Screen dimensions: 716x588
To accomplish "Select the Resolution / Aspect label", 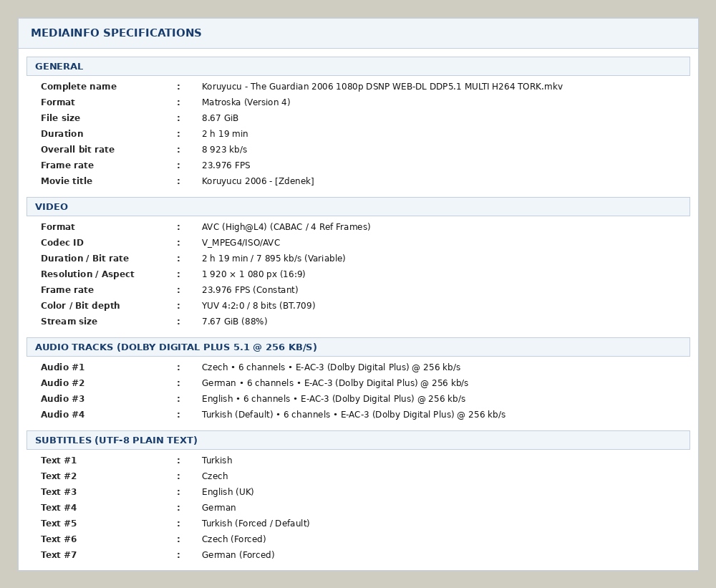I will click(87, 274).
